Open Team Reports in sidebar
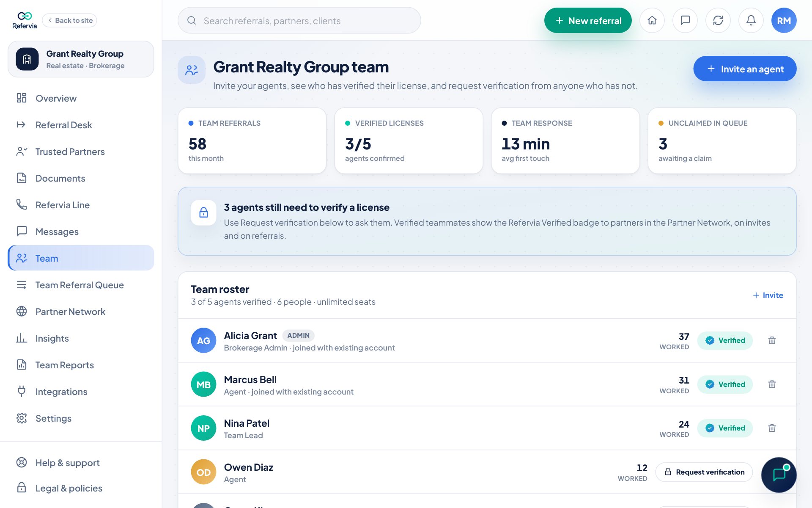 [81, 365]
